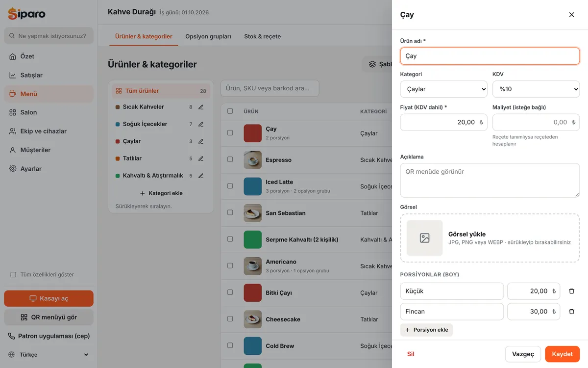Click the Kasayı aç button
Screen dimensions: 588x368
[49, 298]
